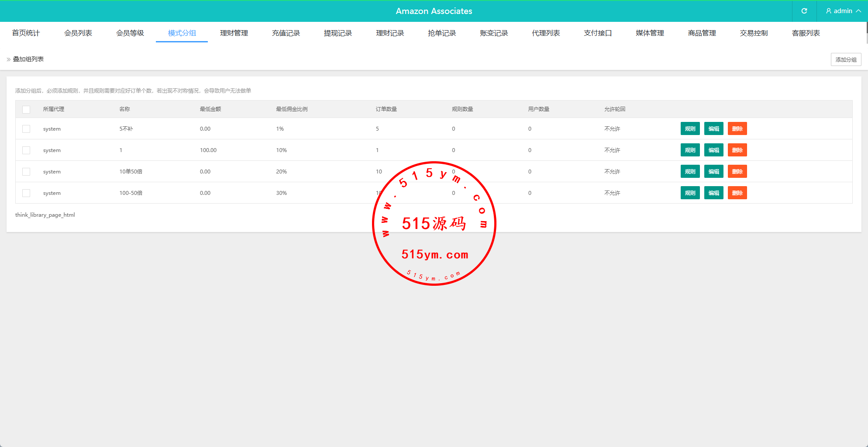Viewport: 868px width, 447px height.
Task: Go to the 充值记录 tab
Action: click(x=286, y=33)
